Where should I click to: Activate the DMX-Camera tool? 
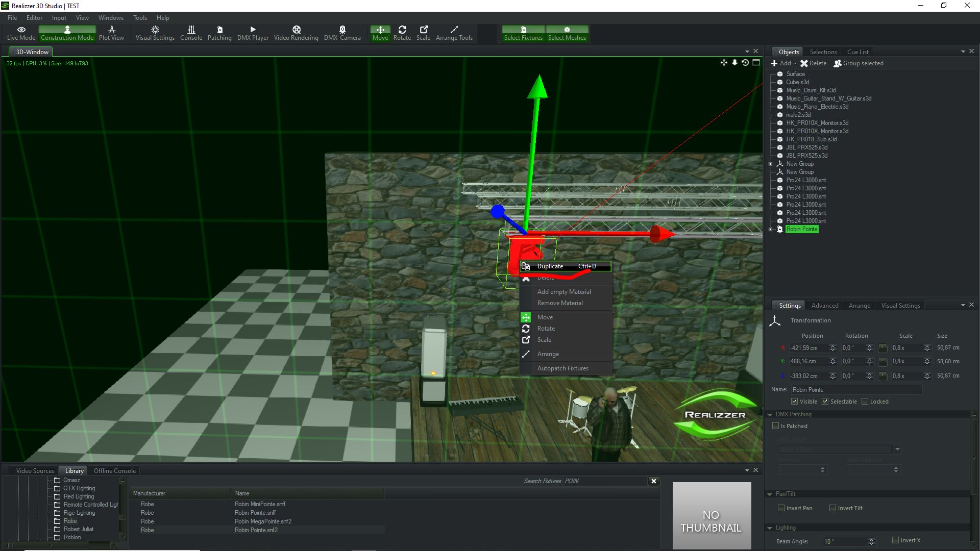pos(342,33)
